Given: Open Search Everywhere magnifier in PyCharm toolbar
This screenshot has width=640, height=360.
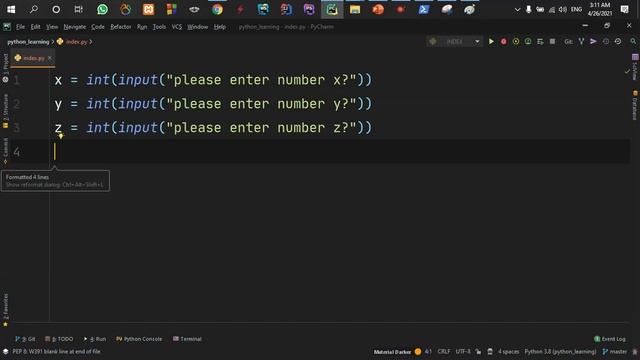Looking at the screenshot, I should (x=633, y=42).
